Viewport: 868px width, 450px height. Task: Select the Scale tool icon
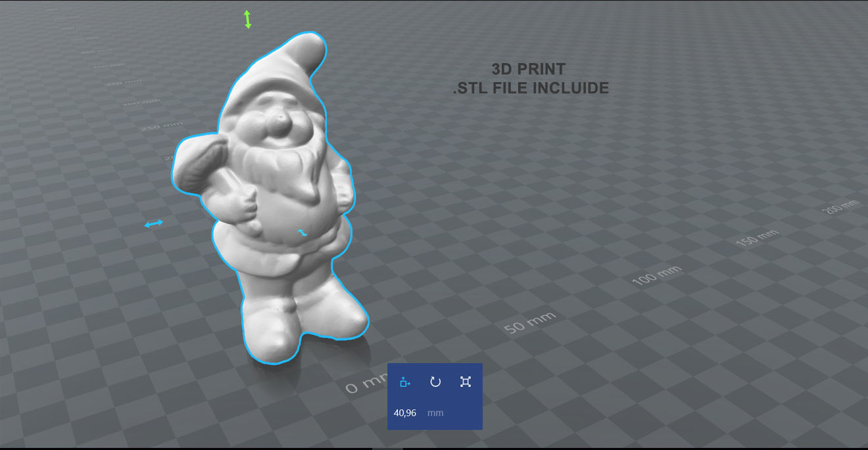[x=466, y=382]
